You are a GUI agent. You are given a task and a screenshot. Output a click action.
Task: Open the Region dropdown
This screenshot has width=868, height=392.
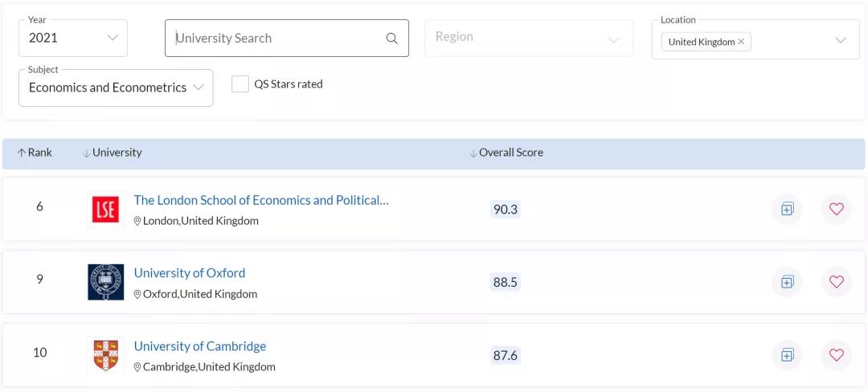tap(529, 38)
